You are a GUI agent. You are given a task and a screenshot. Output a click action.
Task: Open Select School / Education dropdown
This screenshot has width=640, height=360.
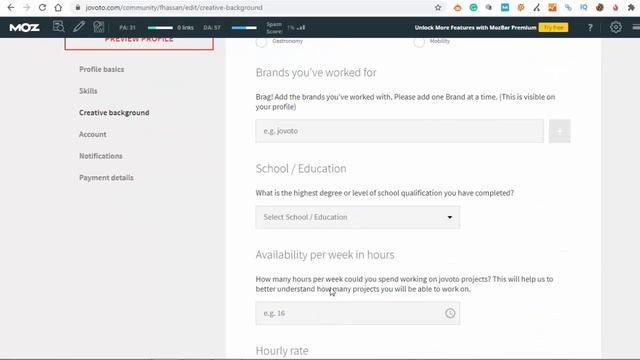pos(358,217)
